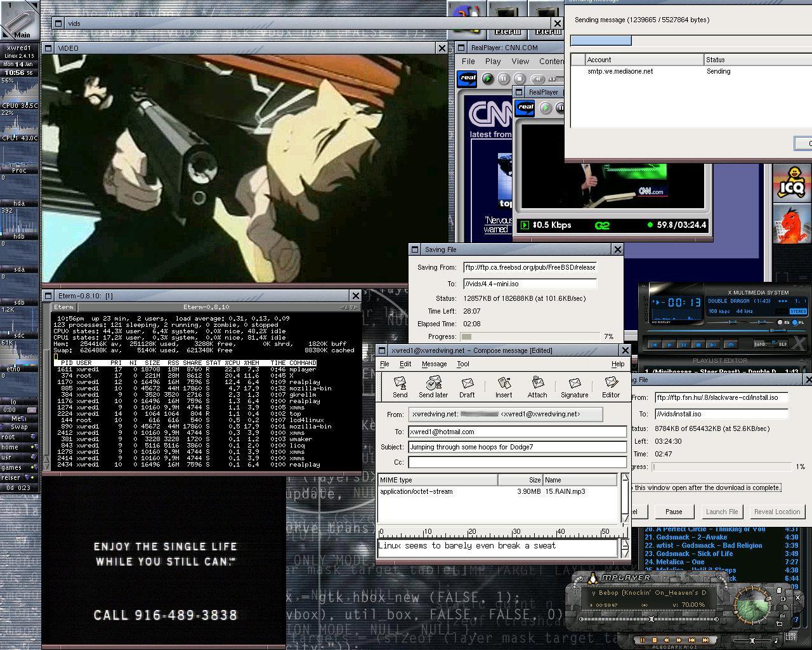This screenshot has width=812, height=650.
Task: Toggle the XMMS PL playlist button
Action: (x=799, y=322)
